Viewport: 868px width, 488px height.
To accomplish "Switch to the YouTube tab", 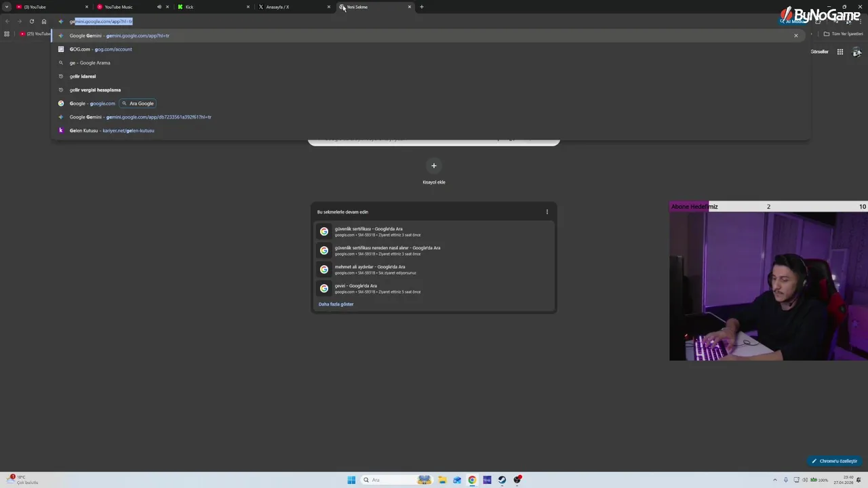I will pyautogui.click(x=51, y=7).
